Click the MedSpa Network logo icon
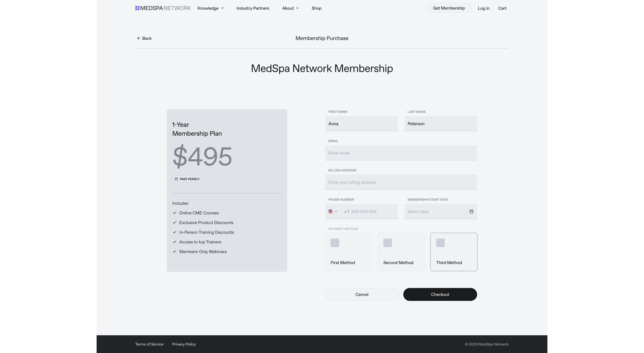This screenshot has width=644, height=353. tap(137, 8)
